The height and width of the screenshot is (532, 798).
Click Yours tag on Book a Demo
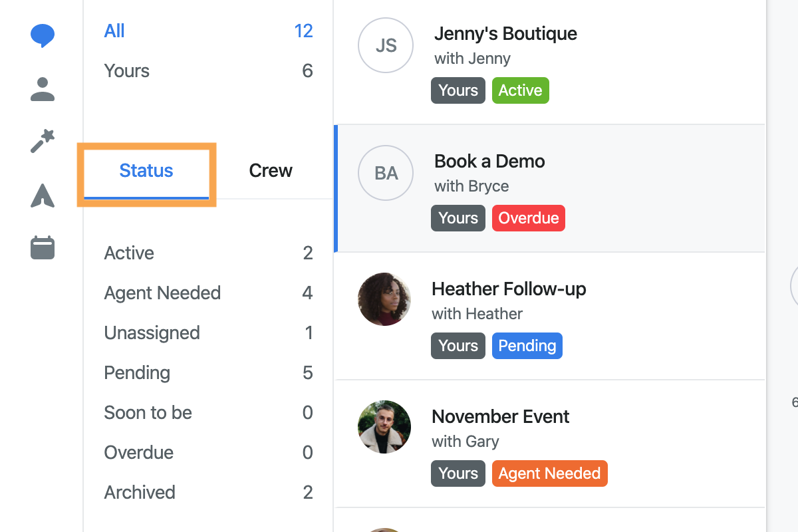[458, 218]
